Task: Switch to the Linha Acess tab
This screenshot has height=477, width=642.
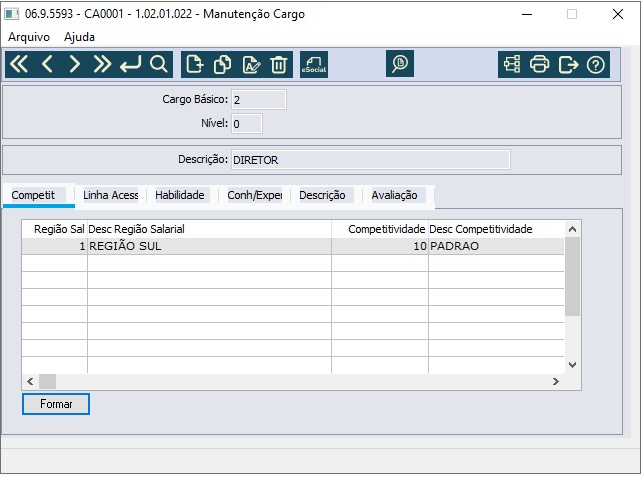Action: [x=111, y=195]
